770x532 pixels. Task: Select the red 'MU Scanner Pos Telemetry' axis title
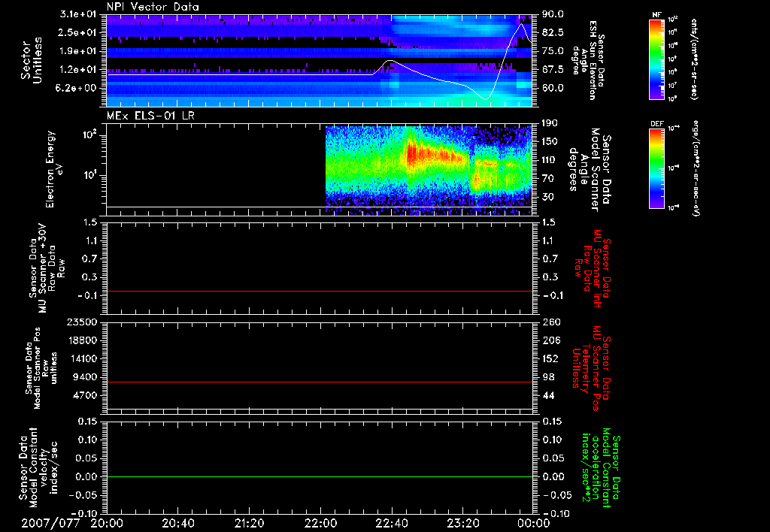coord(592,368)
